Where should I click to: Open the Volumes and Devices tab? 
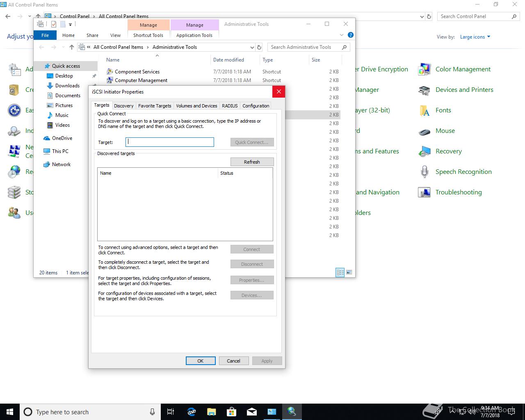click(196, 106)
